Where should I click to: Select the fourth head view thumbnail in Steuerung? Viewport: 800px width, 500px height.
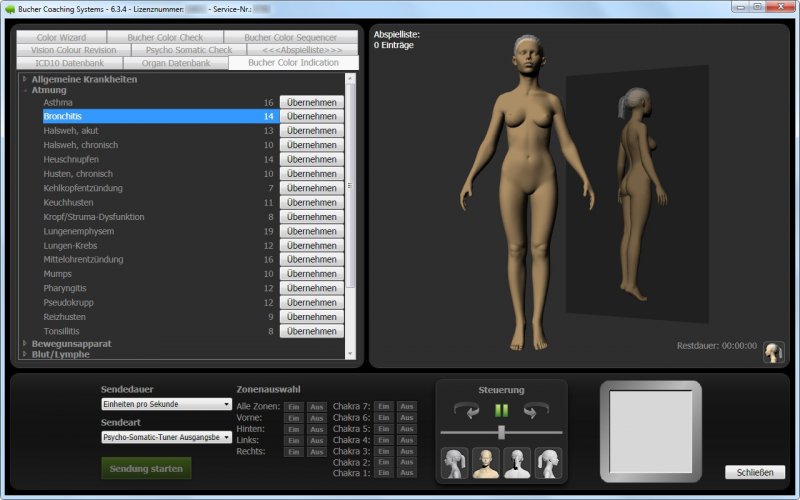pyautogui.click(x=548, y=463)
